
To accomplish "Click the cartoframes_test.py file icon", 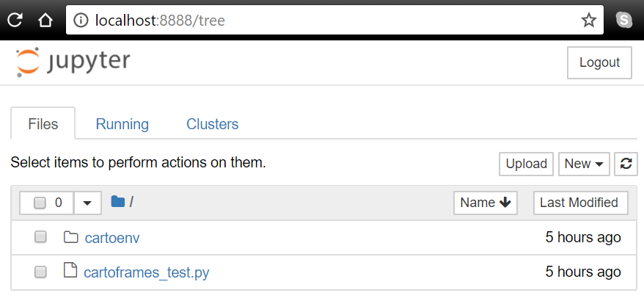I will pos(70,271).
